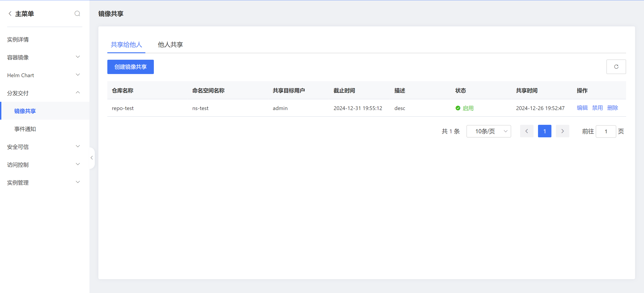
Task: Switch to the 共享给他人 tab
Action: (126, 45)
